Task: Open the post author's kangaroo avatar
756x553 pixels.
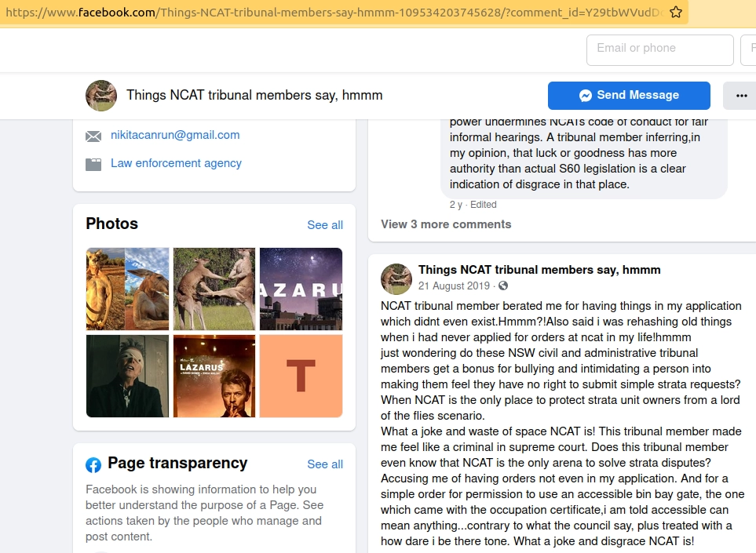Action: coord(396,279)
